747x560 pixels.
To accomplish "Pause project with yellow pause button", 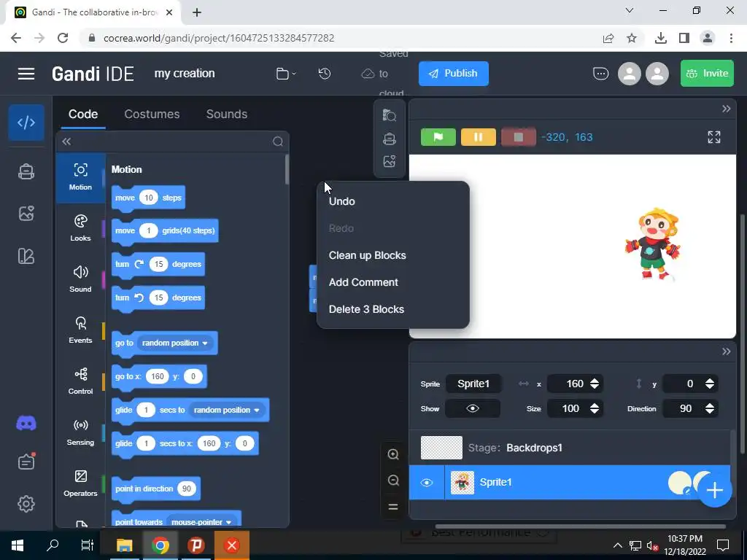I will click(479, 137).
